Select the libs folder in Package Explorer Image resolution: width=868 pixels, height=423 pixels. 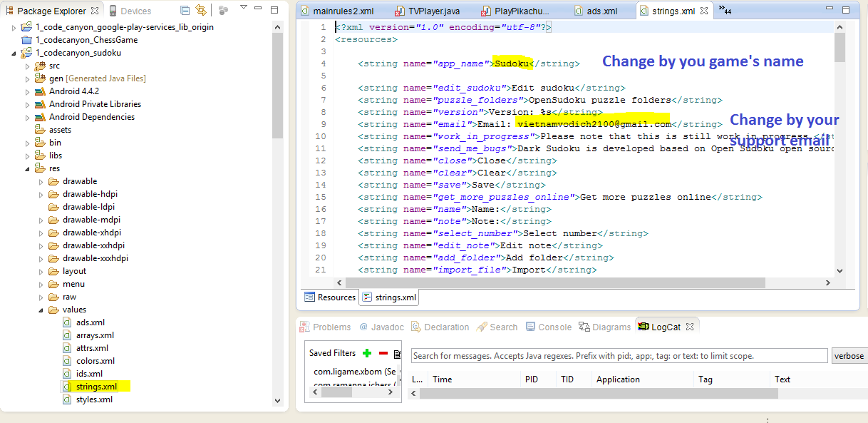[x=56, y=156]
